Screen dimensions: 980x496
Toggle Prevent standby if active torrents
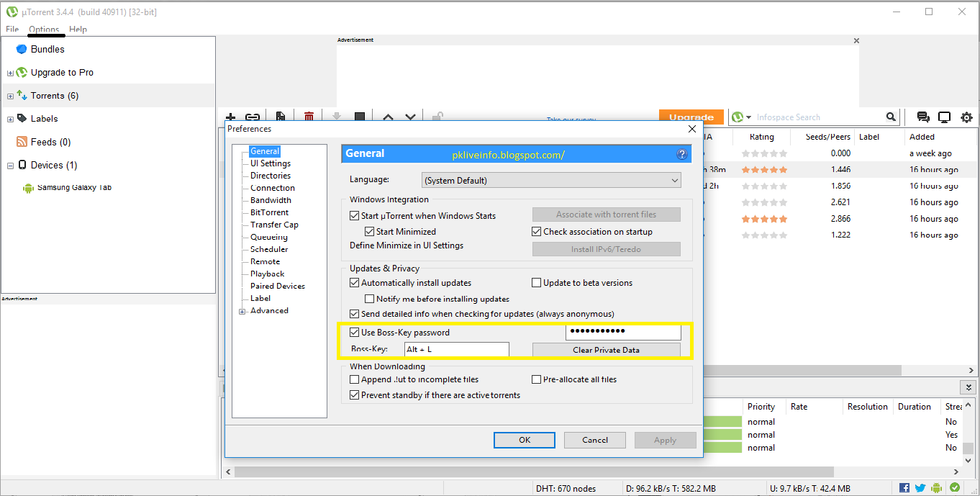[x=354, y=395]
